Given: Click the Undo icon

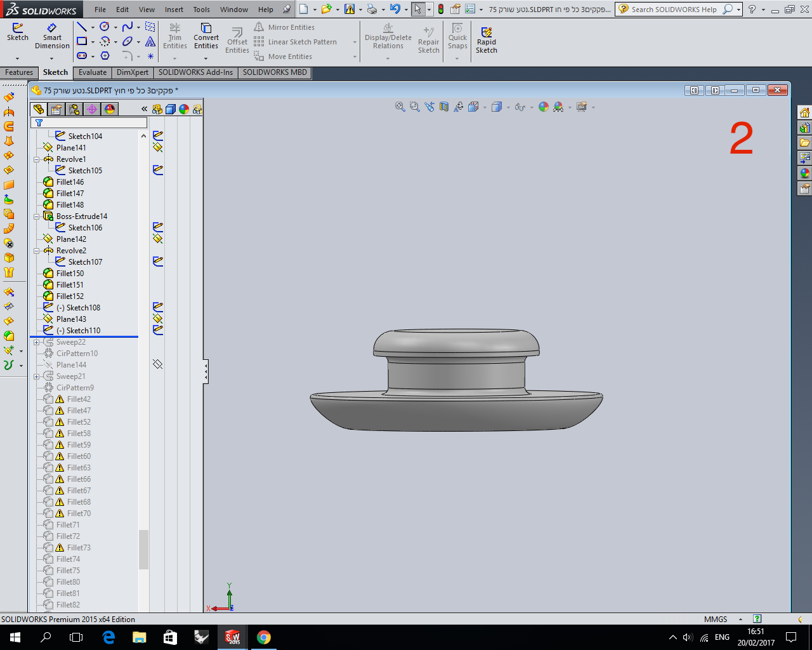Looking at the screenshot, I should click(395, 9).
